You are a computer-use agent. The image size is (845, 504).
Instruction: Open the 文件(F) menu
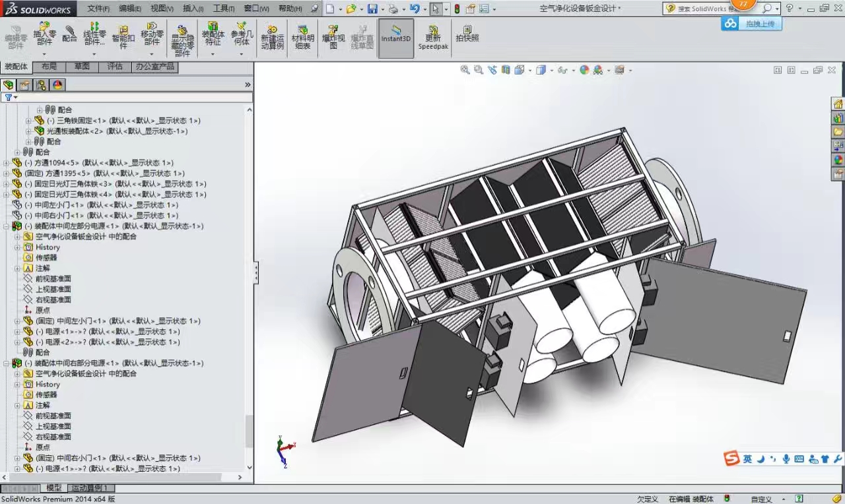(x=98, y=9)
